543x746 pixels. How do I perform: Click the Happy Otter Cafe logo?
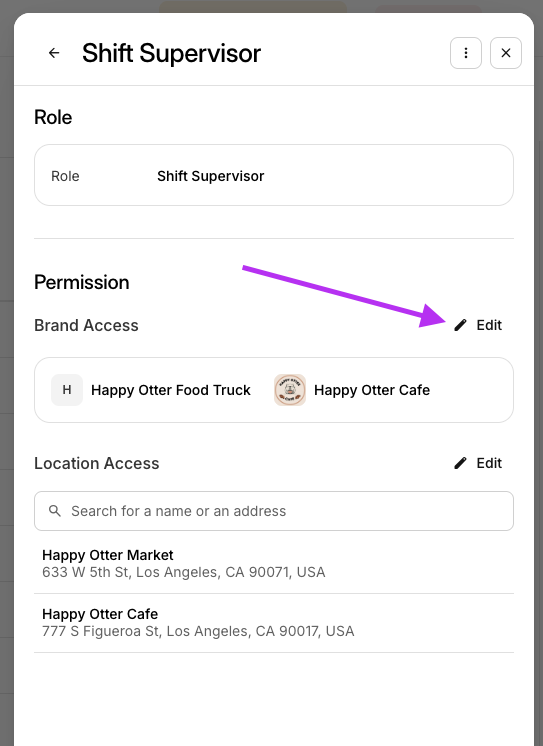point(290,390)
